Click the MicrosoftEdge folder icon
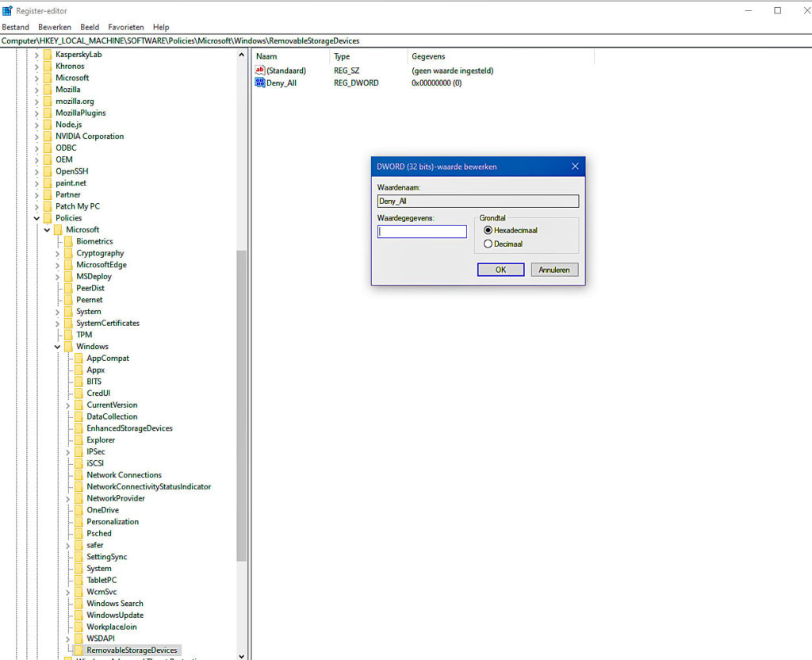 point(68,265)
